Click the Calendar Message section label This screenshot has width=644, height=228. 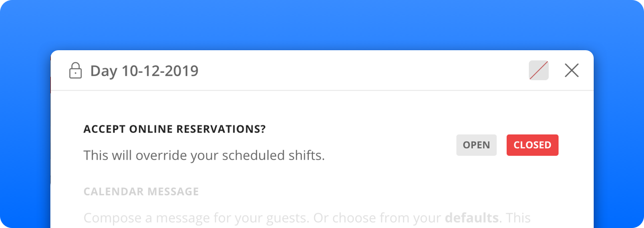tap(141, 192)
